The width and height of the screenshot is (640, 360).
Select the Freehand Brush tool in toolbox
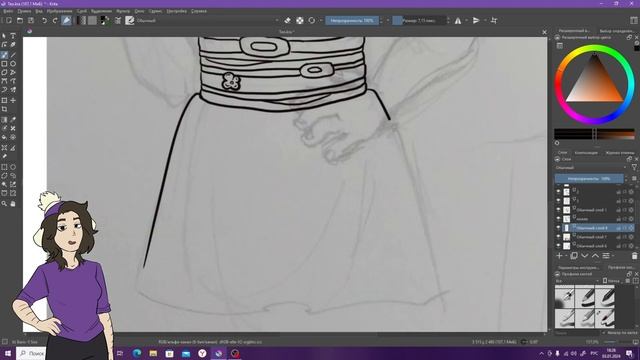4,55
